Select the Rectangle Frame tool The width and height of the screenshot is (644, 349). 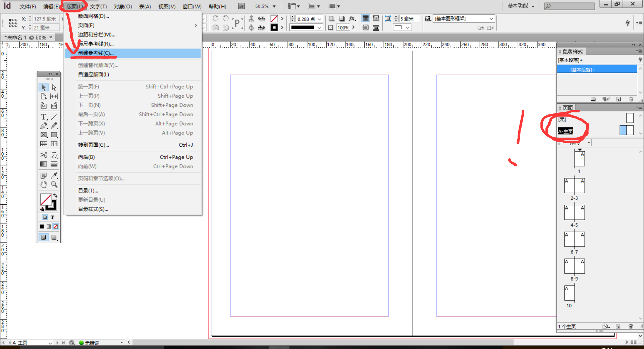43,135
